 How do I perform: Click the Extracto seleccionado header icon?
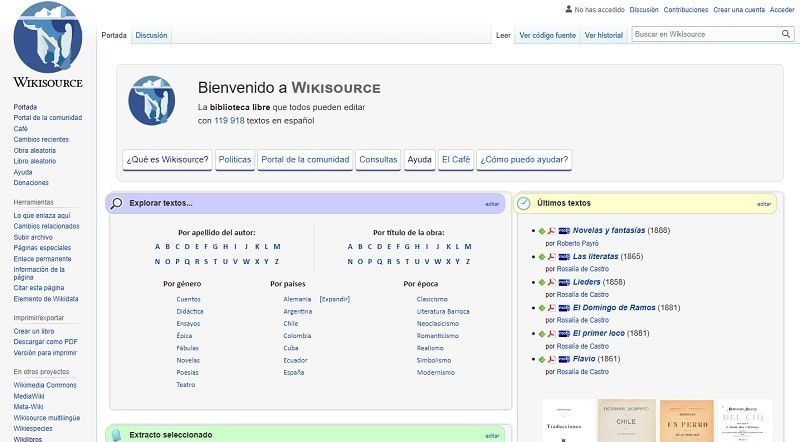(x=116, y=435)
